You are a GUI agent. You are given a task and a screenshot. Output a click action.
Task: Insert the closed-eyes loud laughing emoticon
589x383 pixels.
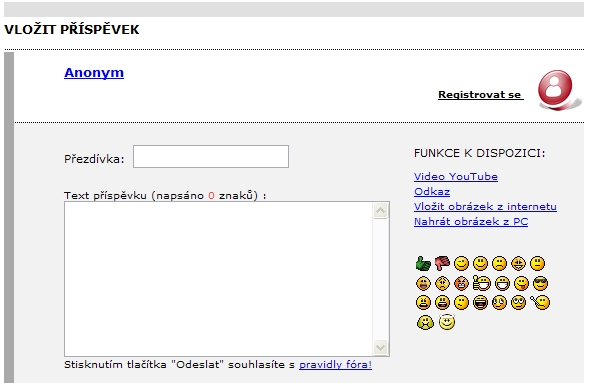(x=480, y=303)
